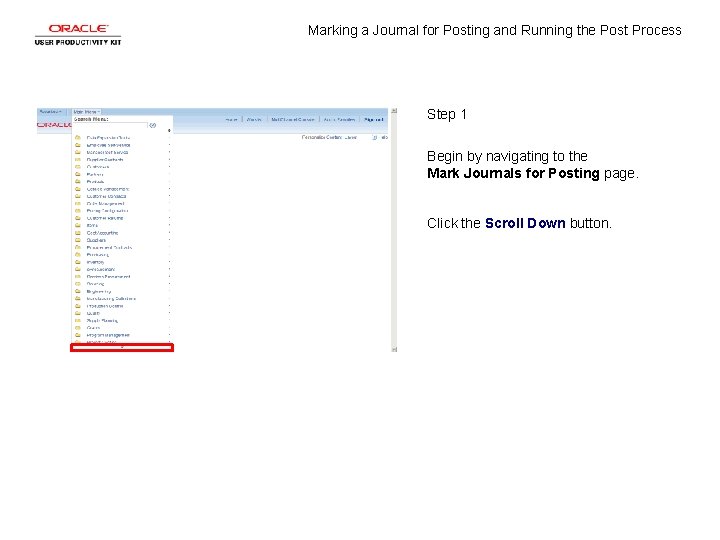Expand arrow on Program Management row
Image resolution: width=720 pixels, height=540 pixels.
pos(169,335)
